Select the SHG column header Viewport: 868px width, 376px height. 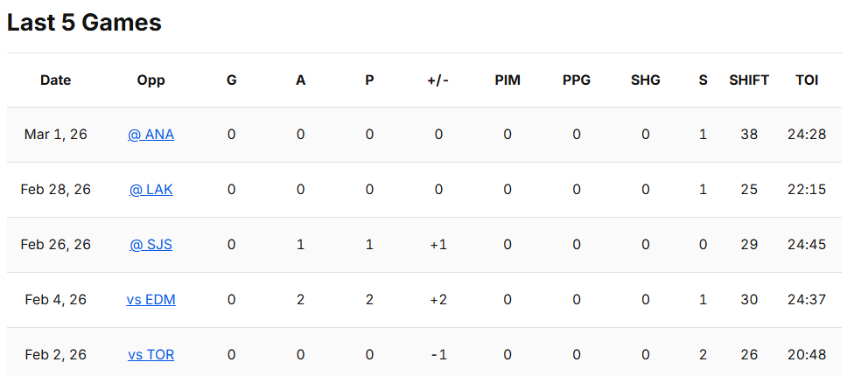[646, 80]
